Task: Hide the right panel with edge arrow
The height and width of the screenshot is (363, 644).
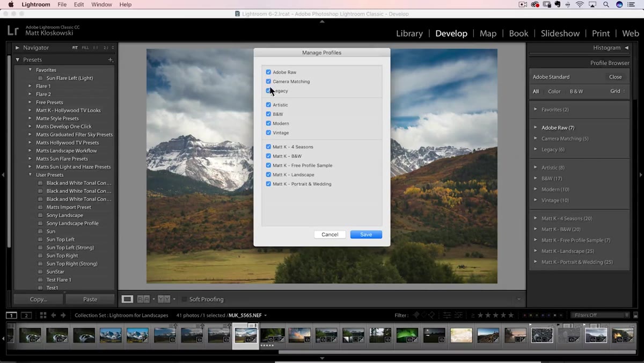Action: 641,175
